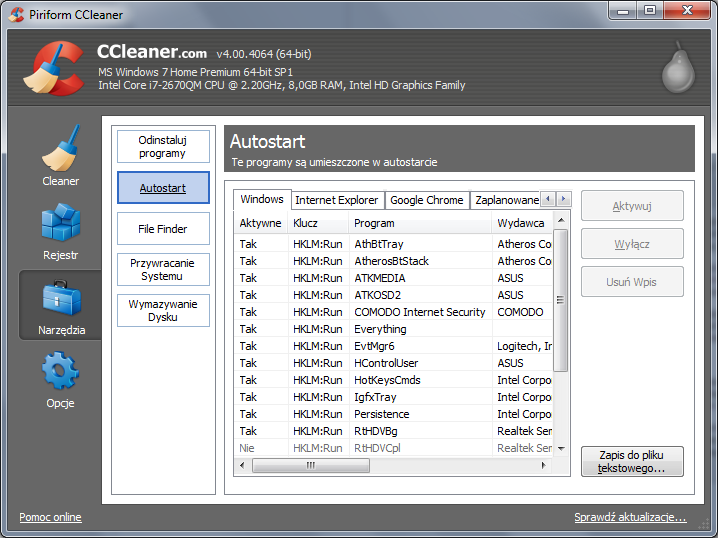Image resolution: width=718 pixels, height=538 pixels.
Task: Click the vertical scrollbar thumb
Action: coord(560,300)
